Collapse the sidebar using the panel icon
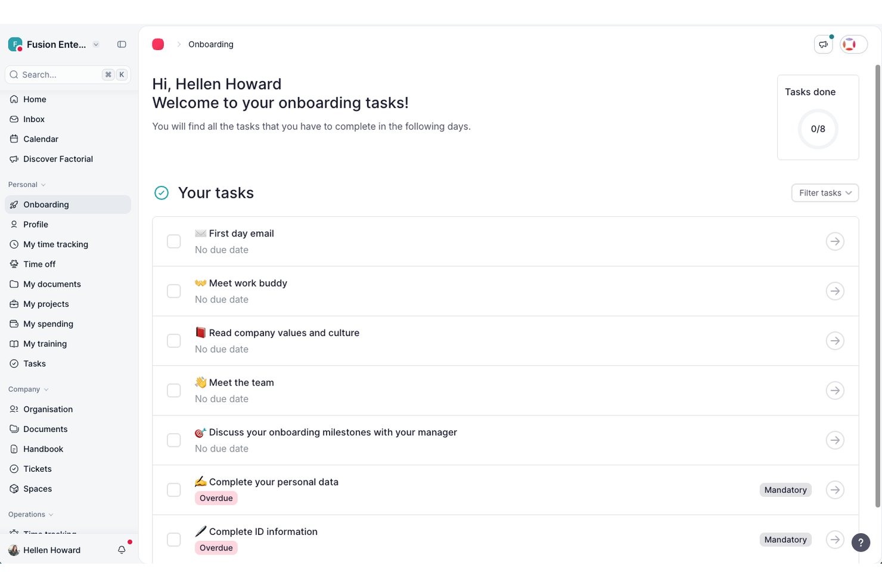 pos(122,44)
